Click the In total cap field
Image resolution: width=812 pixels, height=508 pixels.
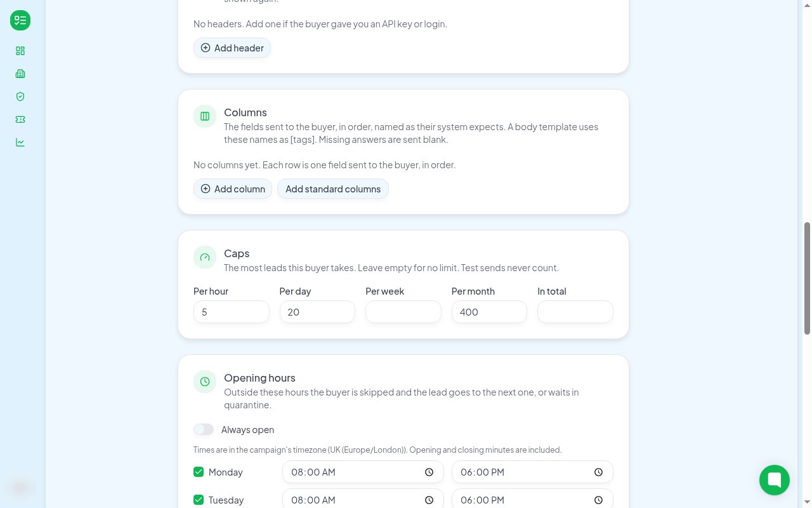(575, 312)
